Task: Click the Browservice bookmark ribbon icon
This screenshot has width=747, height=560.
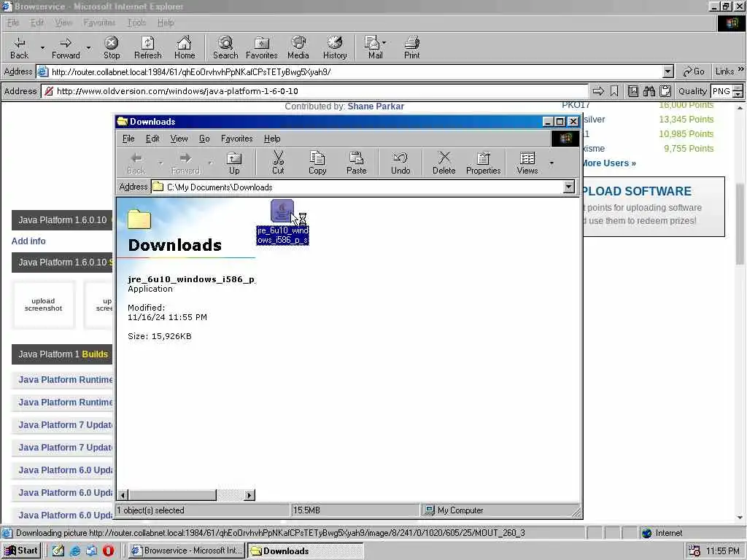Action: 614,91
